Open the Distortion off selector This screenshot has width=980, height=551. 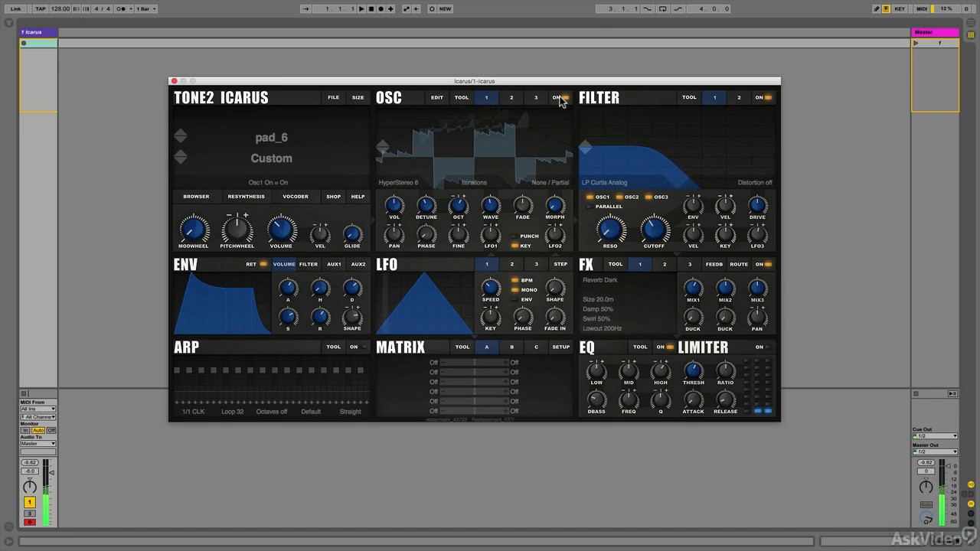coord(755,182)
